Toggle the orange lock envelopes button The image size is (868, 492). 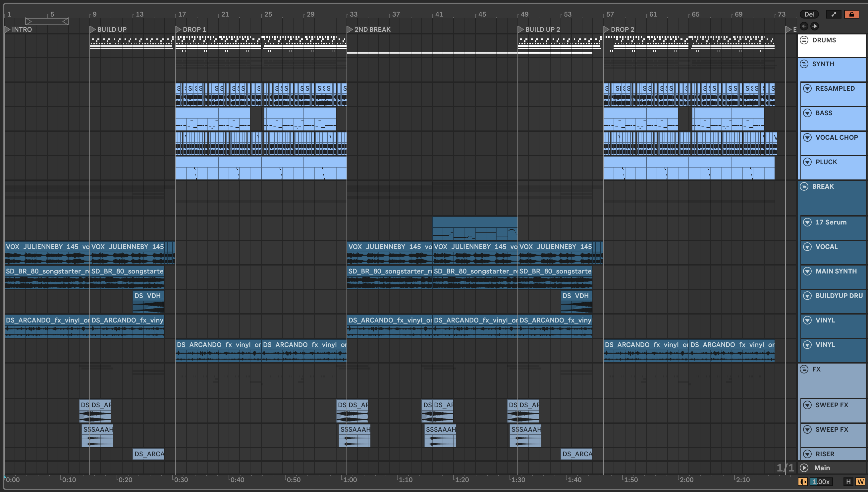coord(851,14)
